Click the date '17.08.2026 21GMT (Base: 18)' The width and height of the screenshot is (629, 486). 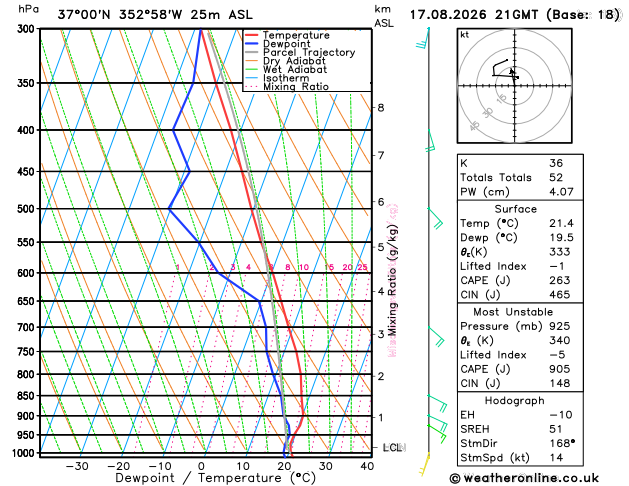tap(515, 15)
